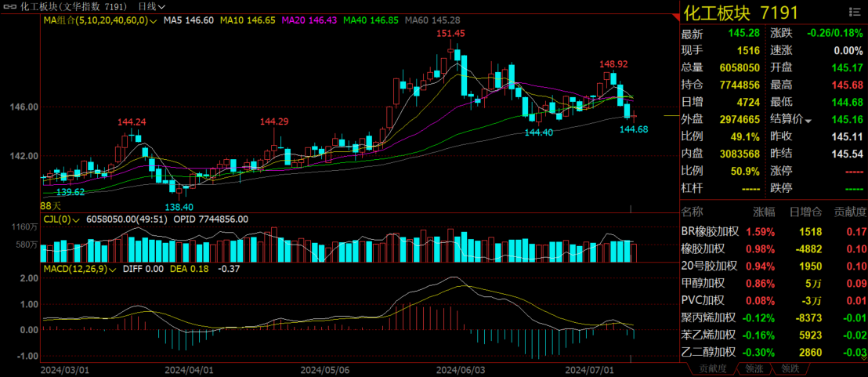The image size is (868, 377).
Task: Select the 20号胶加权 row
Action: coord(774,266)
